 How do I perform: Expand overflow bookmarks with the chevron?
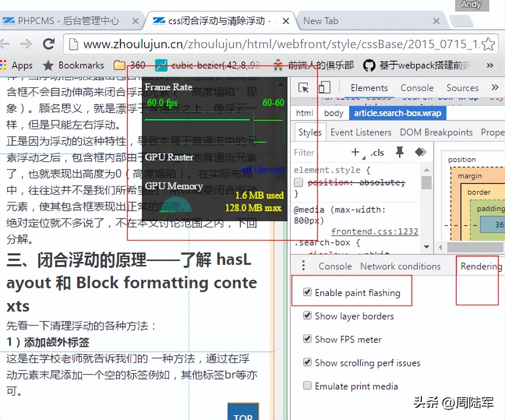tap(490, 65)
